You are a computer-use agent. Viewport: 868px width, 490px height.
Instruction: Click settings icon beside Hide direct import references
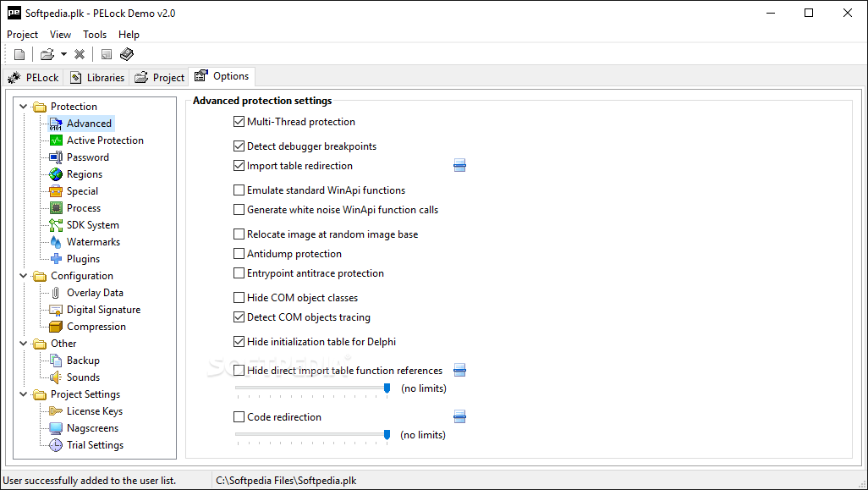coord(459,371)
